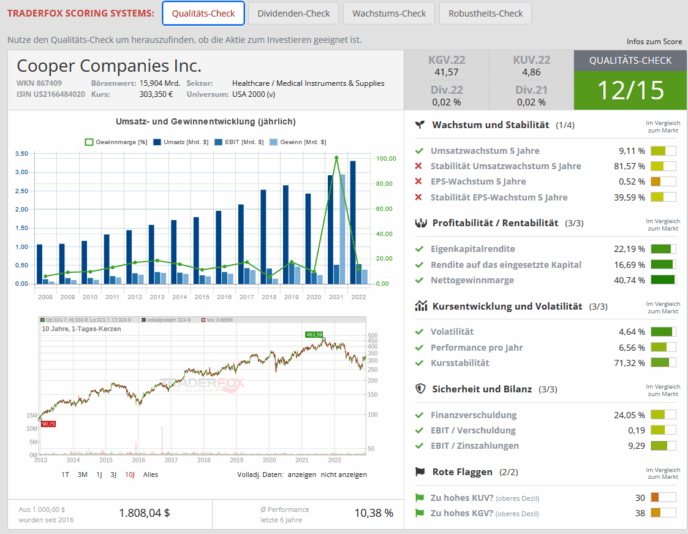Click the Wachstum und Stabilität plant icon
Screen dimensions: 688x534
pos(421,125)
